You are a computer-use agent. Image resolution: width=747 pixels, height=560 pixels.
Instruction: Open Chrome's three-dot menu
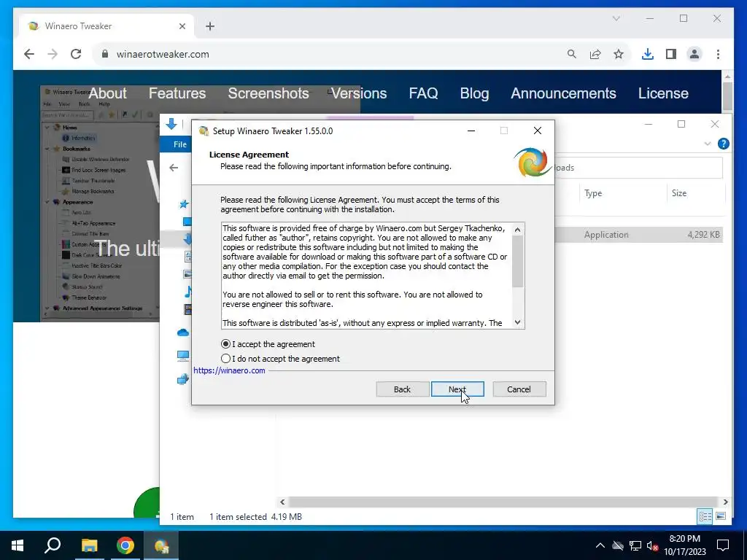pos(718,54)
